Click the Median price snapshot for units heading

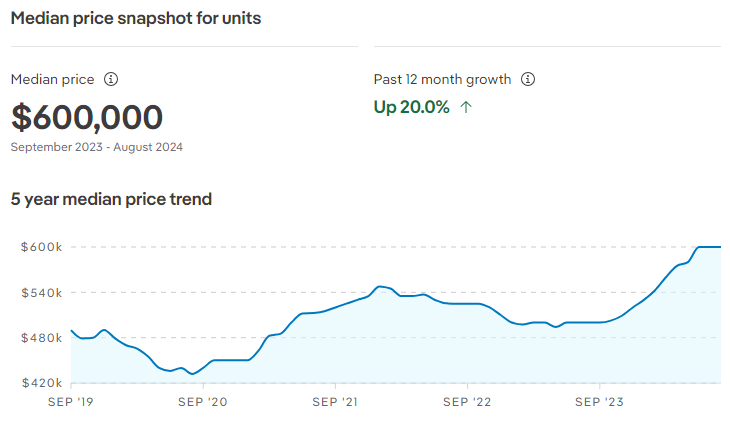[x=136, y=18]
